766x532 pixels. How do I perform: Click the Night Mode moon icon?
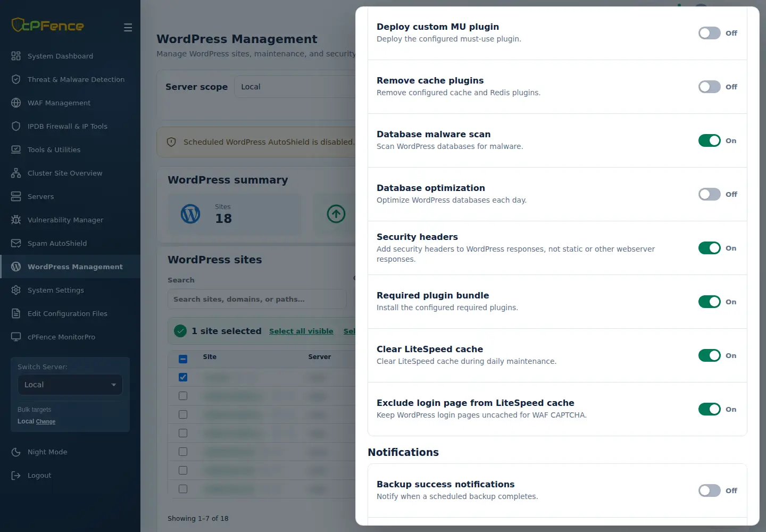pos(16,452)
